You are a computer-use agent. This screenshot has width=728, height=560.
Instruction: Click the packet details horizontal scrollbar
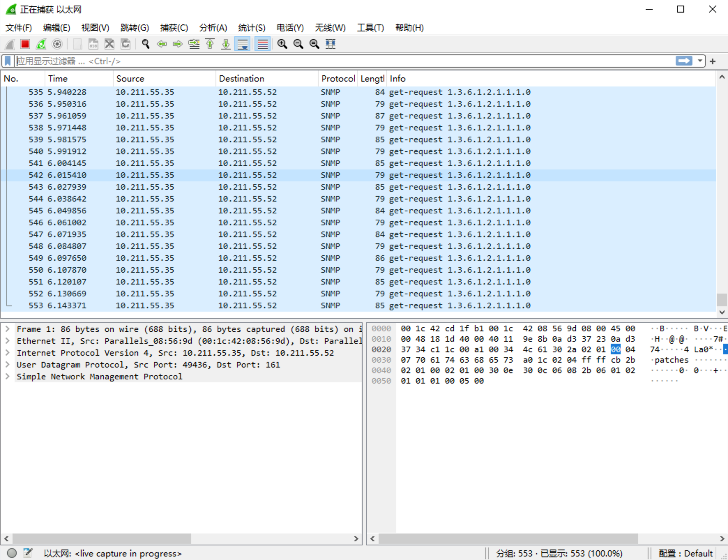(x=102, y=539)
